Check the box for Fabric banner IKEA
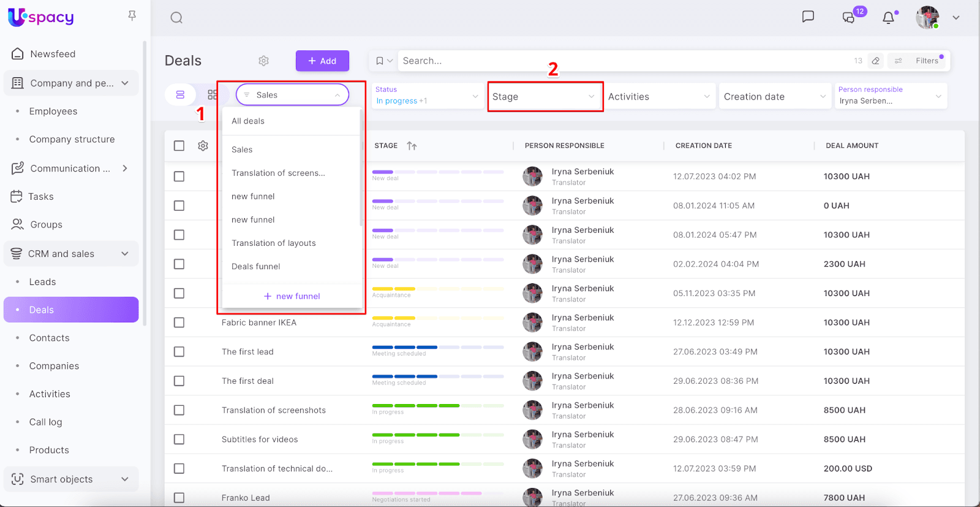The width and height of the screenshot is (980, 507). click(x=179, y=322)
